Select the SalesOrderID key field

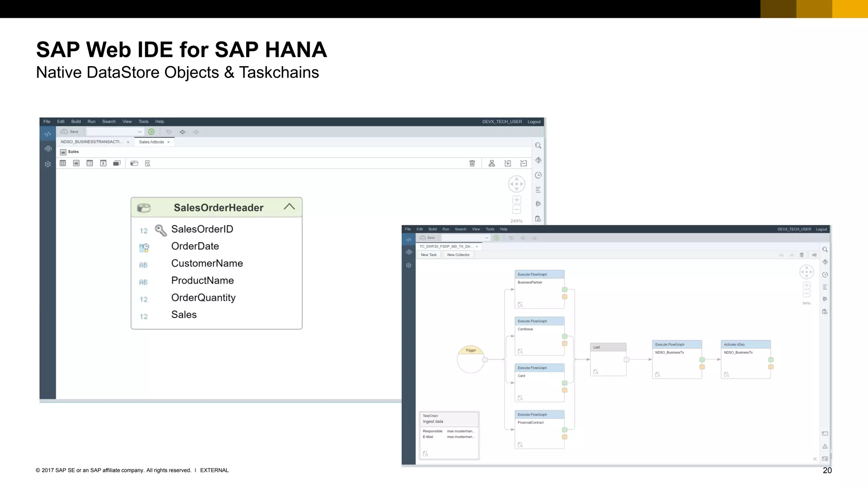click(x=216, y=229)
